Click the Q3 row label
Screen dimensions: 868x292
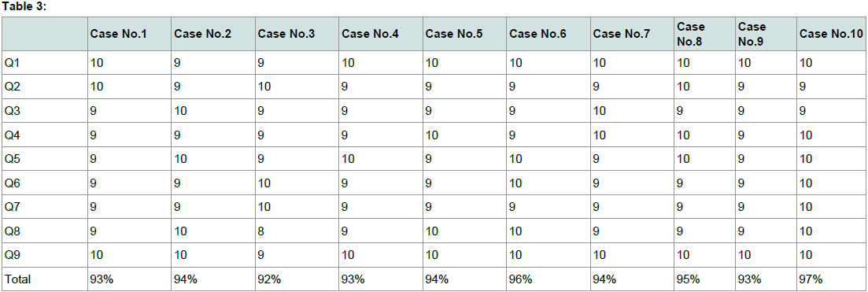[x=12, y=111]
